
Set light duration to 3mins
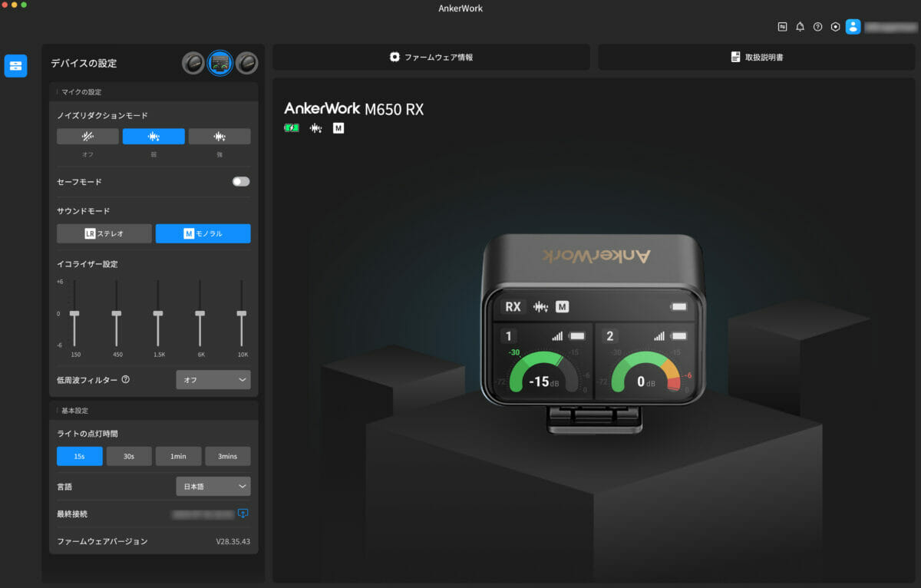pos(228,456)
